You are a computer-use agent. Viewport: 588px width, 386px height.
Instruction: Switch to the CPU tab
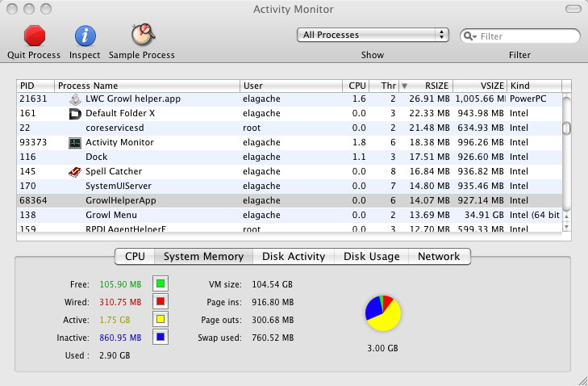pos(135,257)
